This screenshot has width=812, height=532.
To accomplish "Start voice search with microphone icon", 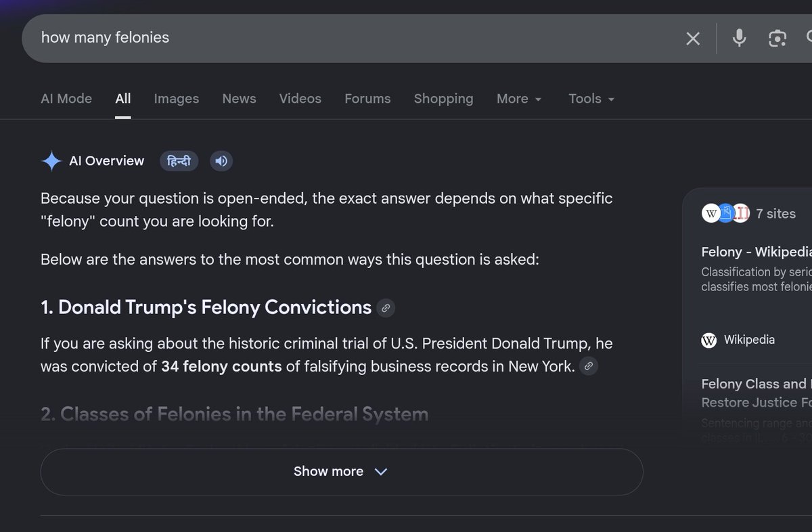I will (x=739, y=38).
